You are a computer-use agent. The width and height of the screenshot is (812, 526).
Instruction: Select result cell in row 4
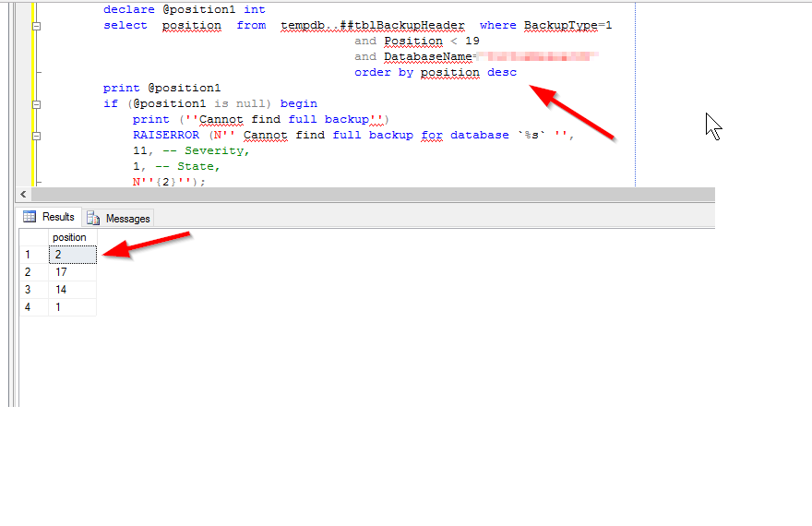(x=72, y=307)
